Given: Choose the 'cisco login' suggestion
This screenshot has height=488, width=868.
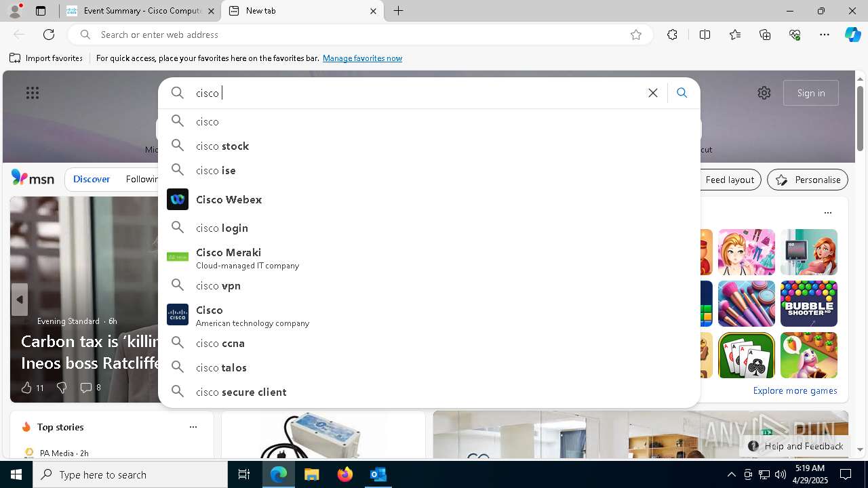Looking at the screenshot, I should coord(429,228).
